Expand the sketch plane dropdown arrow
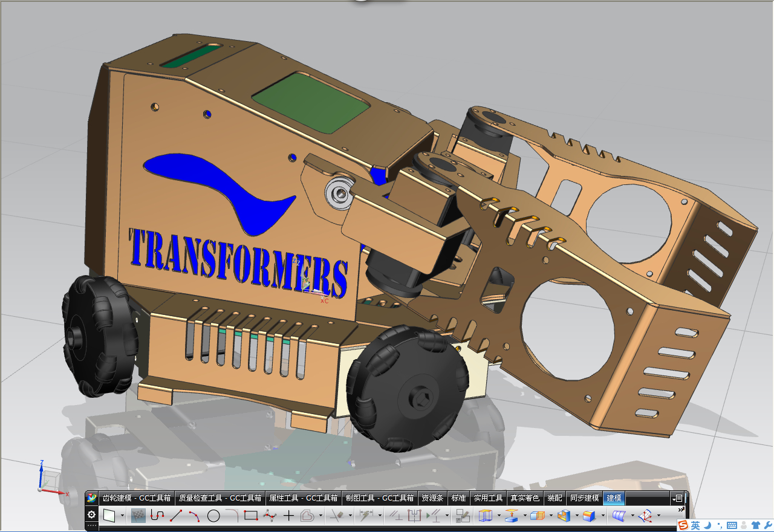The width and height of the screenshot is (774, 532). tap(122, 516)
